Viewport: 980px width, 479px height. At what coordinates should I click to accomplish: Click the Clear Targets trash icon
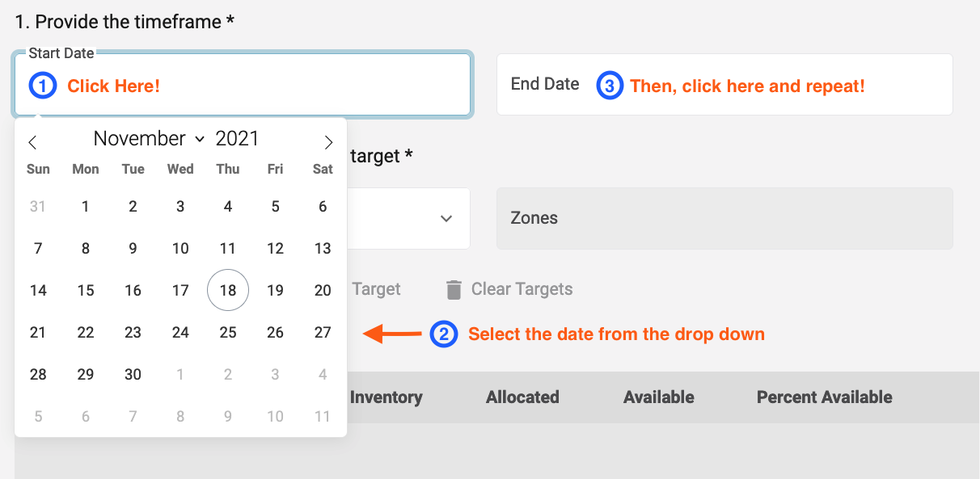[x=454, y=289]
